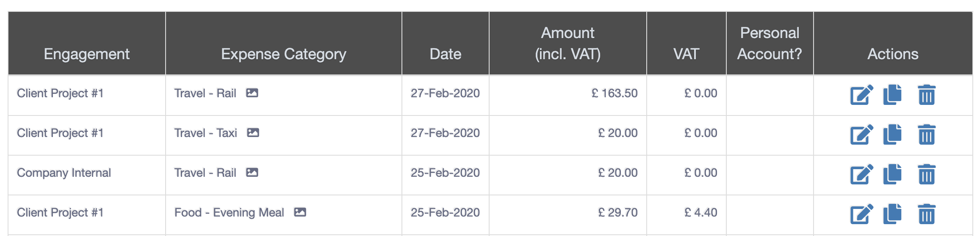This screenshot has width=980, height=236.
Task: Copy the Food - Evening Meal expense
Action: 892,214
